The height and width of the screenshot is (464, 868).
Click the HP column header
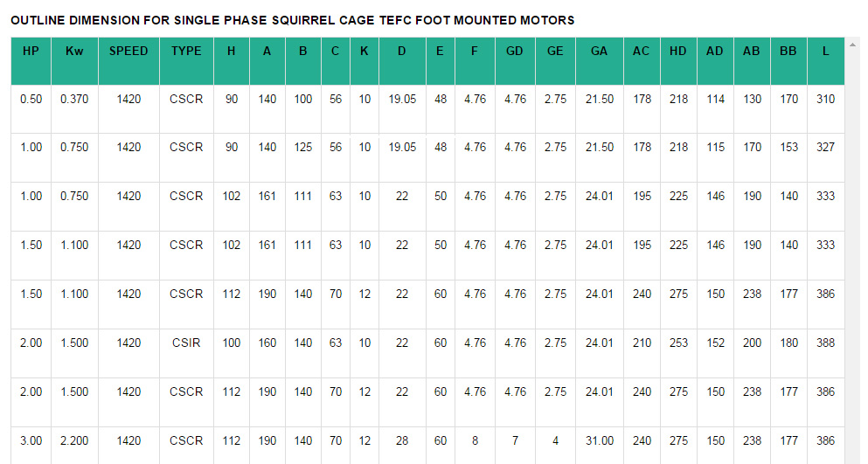click(x=31, y=52)
